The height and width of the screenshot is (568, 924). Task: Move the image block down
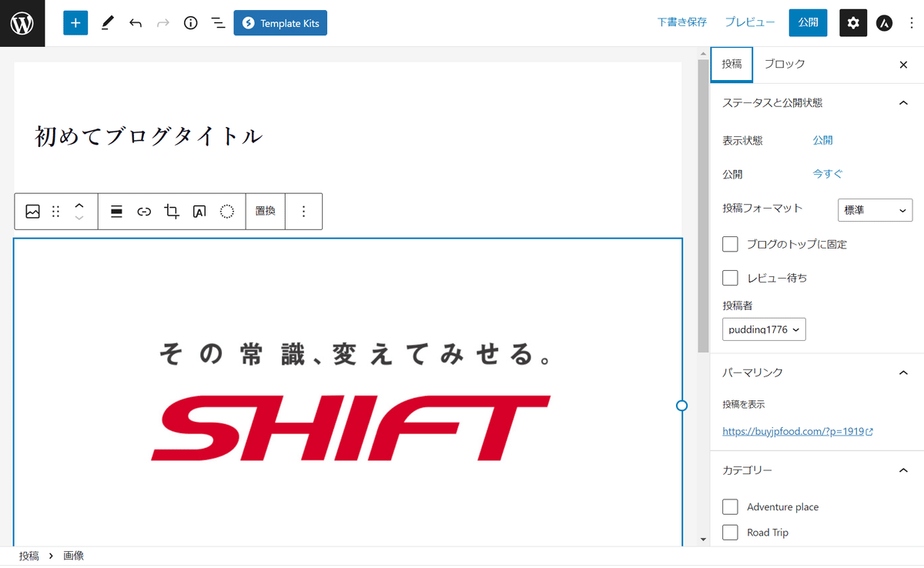pos(79,218)
